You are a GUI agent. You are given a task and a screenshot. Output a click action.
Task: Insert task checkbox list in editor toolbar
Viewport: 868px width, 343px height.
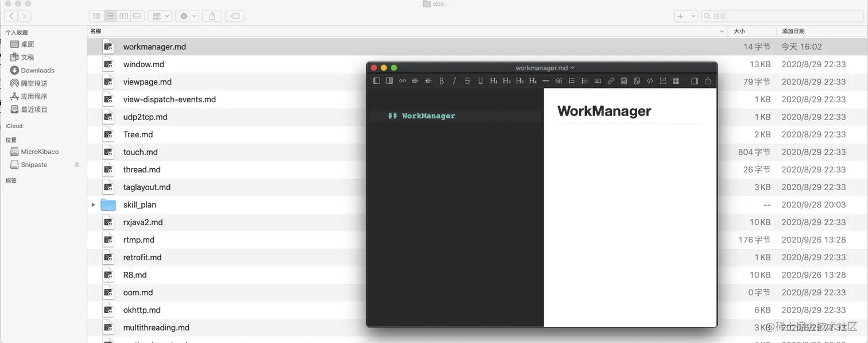pos(598,81)
